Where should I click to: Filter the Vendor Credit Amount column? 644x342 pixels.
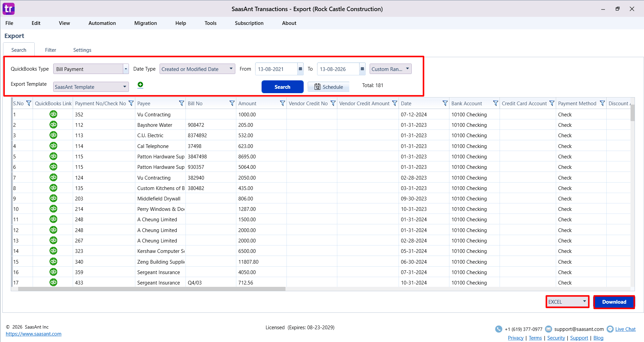[395, 103]
